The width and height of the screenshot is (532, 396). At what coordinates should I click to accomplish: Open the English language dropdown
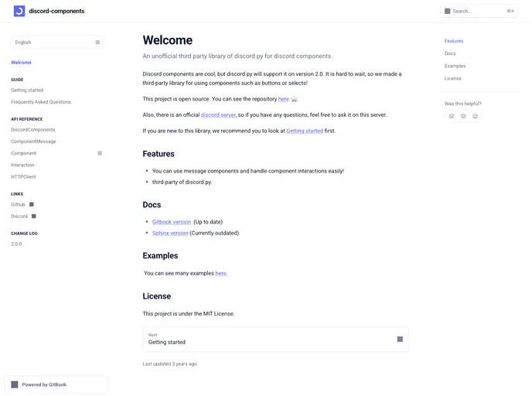(57, 43)
